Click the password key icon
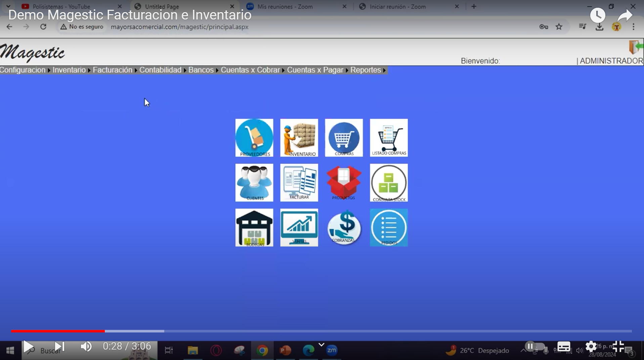Viewport: 644px width, 360px height. [x=544, y=27]
